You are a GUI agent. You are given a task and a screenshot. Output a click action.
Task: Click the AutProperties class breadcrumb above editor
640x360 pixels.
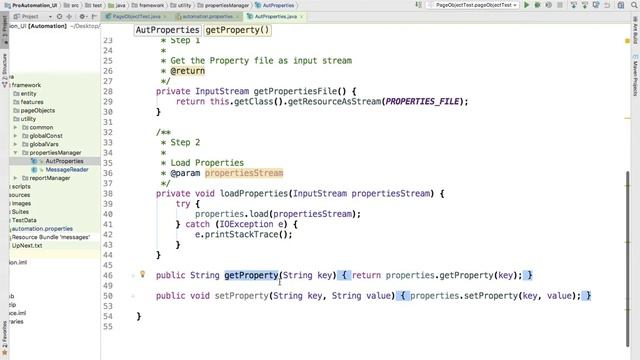(x=167, y=30)
